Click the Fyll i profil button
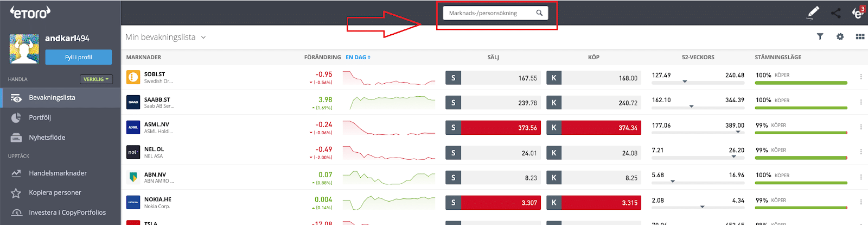This screenshot has width=868, height=225. tap(78, 57)
